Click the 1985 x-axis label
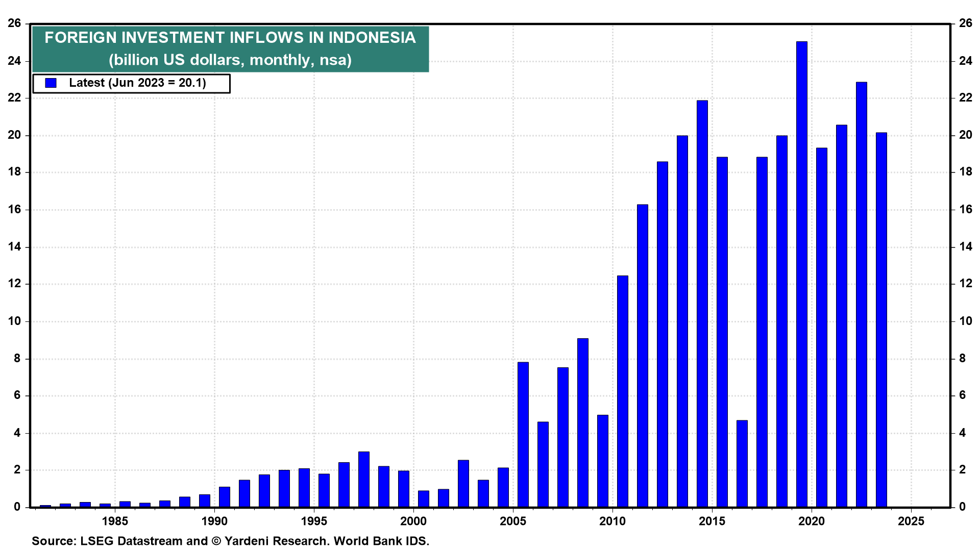 [115, 521]
